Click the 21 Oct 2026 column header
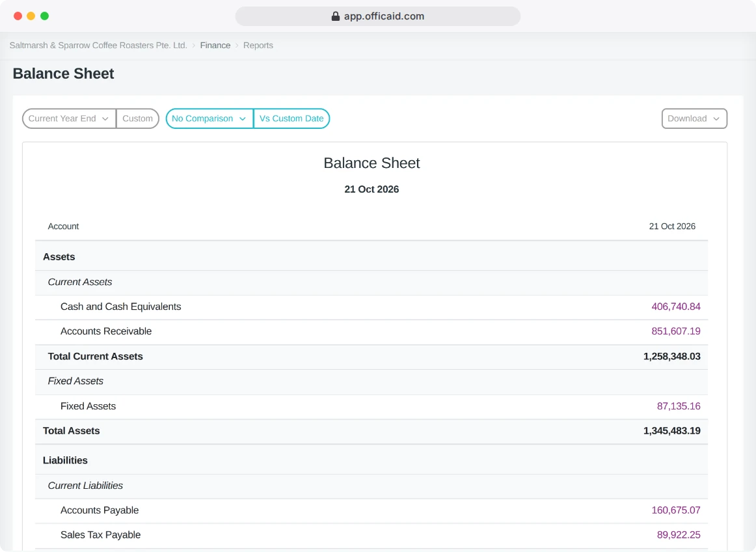Screen dimensions: 756x552 [672, 227]
